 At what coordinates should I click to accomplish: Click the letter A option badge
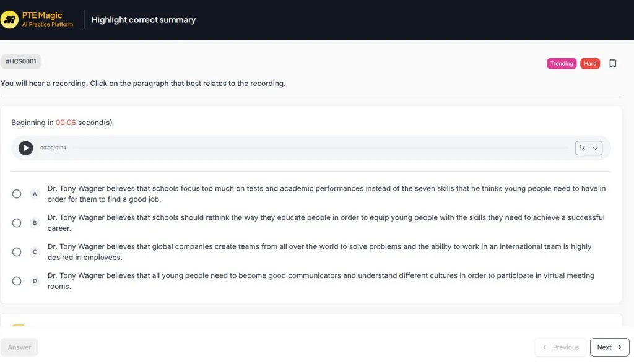35,194
